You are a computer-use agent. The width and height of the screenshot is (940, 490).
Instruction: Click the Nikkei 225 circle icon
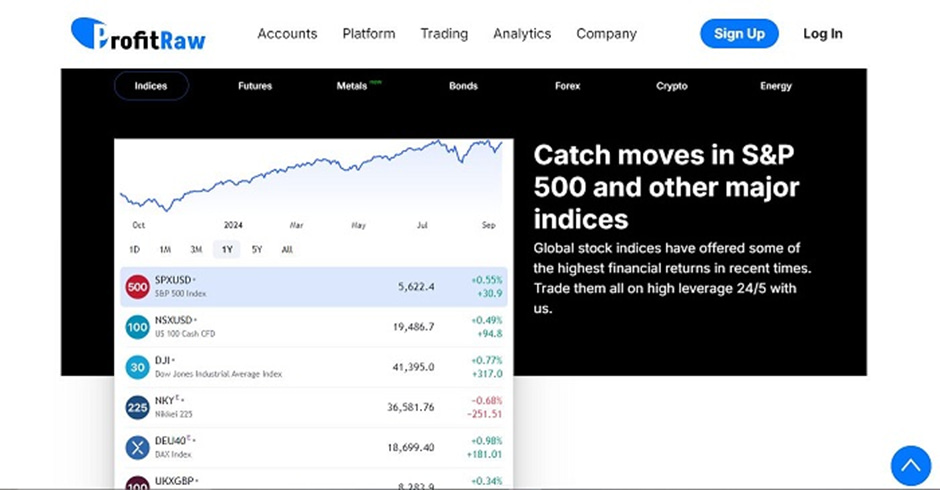[x=137, y=407]
